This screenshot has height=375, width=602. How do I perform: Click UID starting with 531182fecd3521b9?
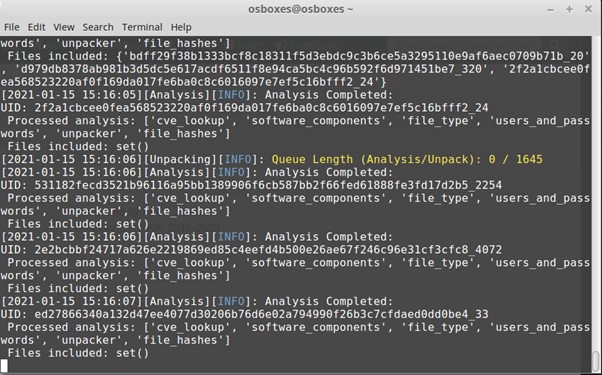(268, 185)
